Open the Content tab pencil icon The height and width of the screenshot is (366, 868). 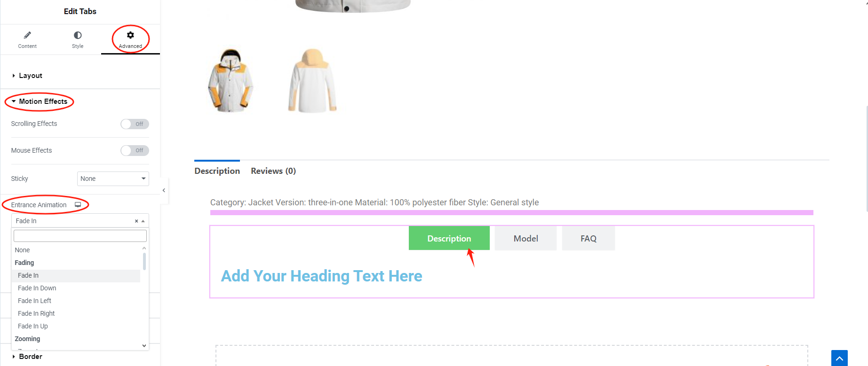(27, 35)
